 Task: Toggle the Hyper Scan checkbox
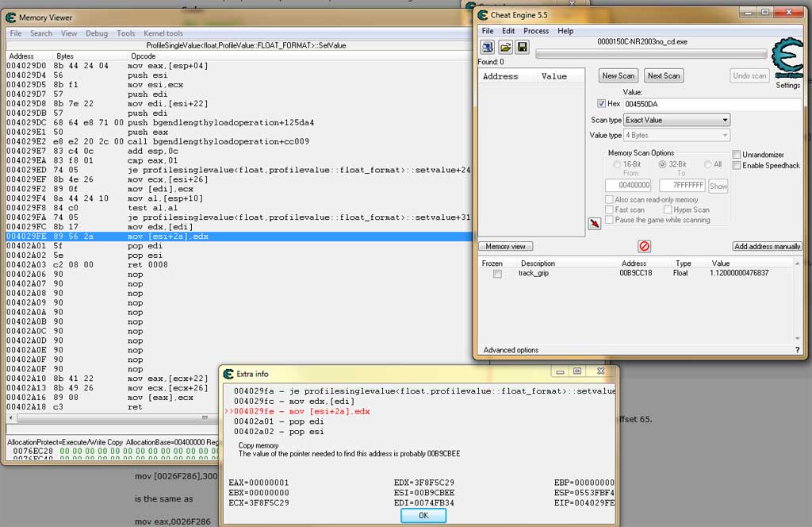[668, 210]
